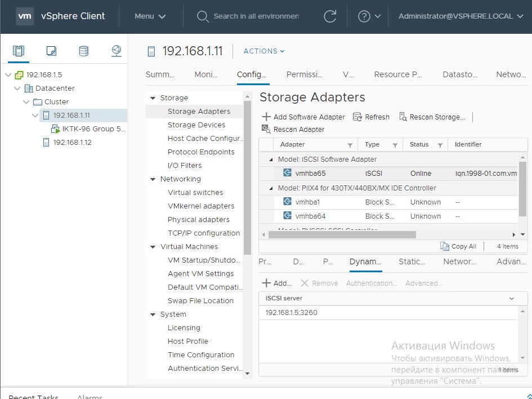Click the VM icon for IKTK-96 Group
Image resolution: width=532 pixels, height=399 pixels.
point(55,129)
